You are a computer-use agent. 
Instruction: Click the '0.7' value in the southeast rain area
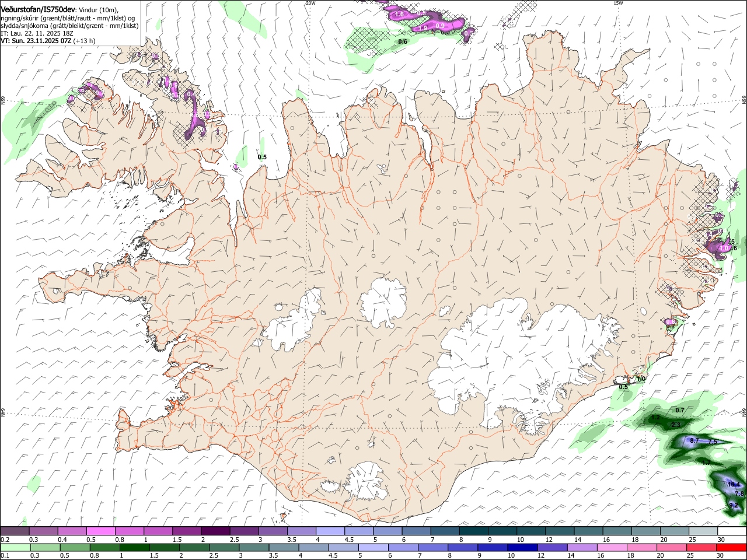click(680, 410)
